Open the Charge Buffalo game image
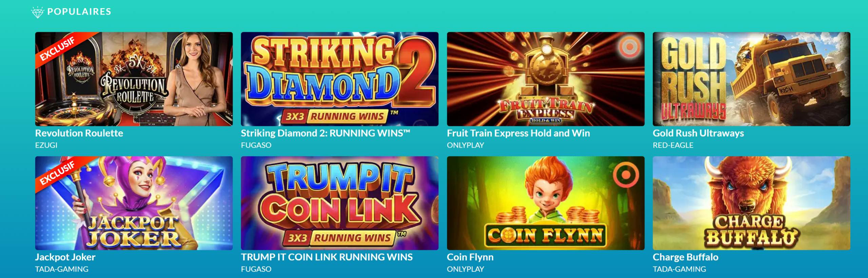Screen dimensions: 868x278 pos(751,203)
